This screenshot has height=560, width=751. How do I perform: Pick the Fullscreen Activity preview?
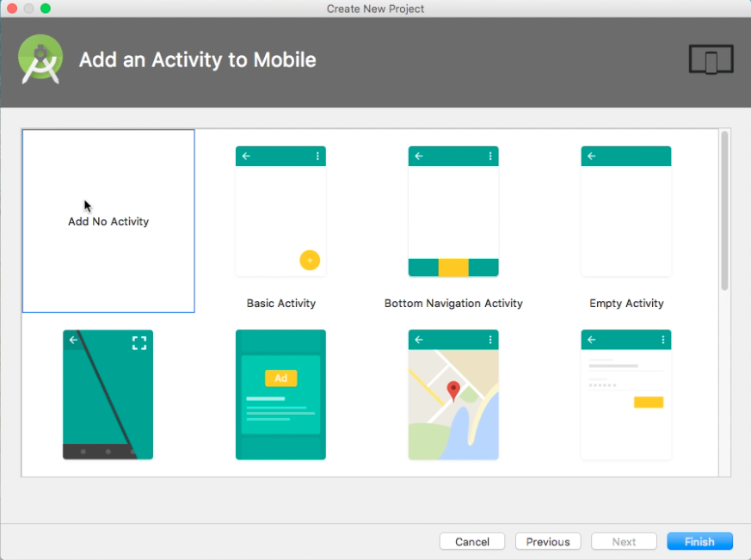[108, 394]
